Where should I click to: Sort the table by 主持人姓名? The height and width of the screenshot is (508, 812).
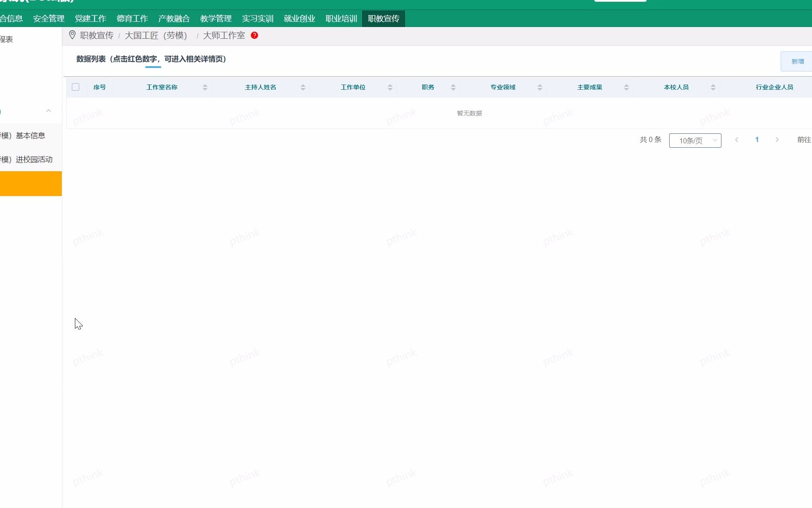[303, 87]
